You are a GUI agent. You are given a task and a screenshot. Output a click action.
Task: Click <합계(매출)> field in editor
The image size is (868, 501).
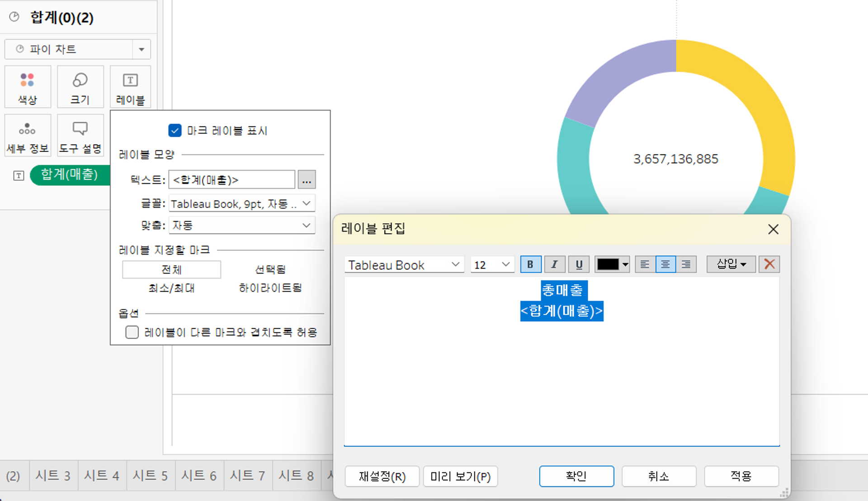click(562, 311)
